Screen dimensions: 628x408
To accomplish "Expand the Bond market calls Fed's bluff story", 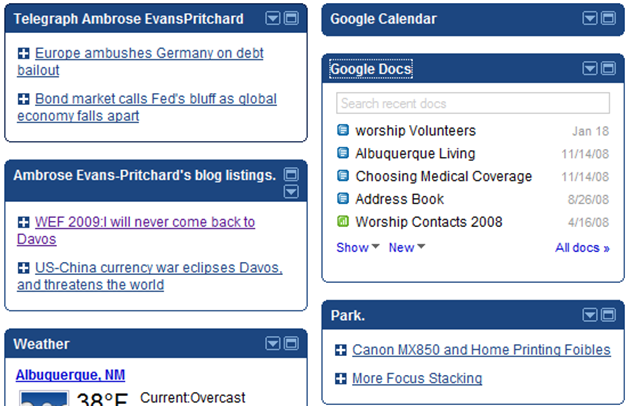I will 24,99.
